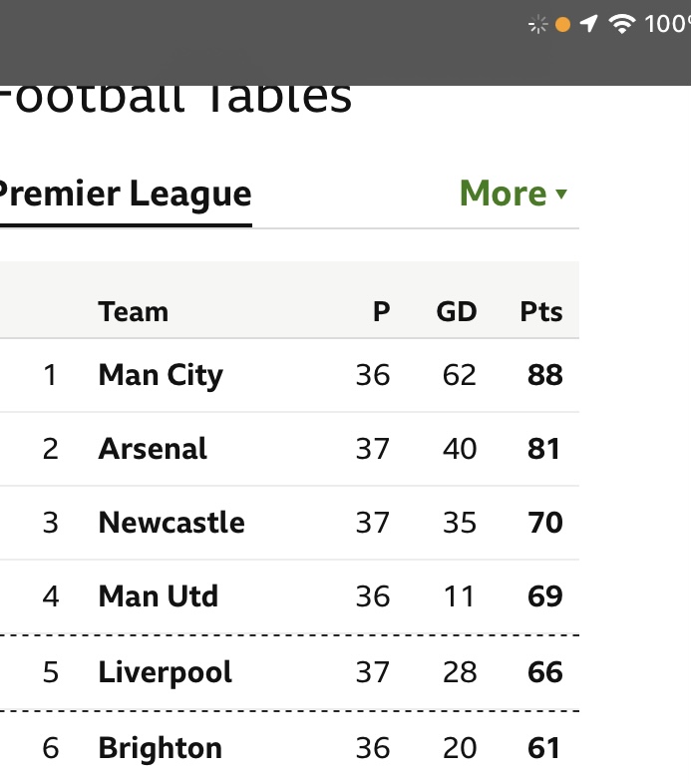Screen dimensions: 691x784
Task: Tap the orange recording indicator dot
Action: tap(562, 25)
